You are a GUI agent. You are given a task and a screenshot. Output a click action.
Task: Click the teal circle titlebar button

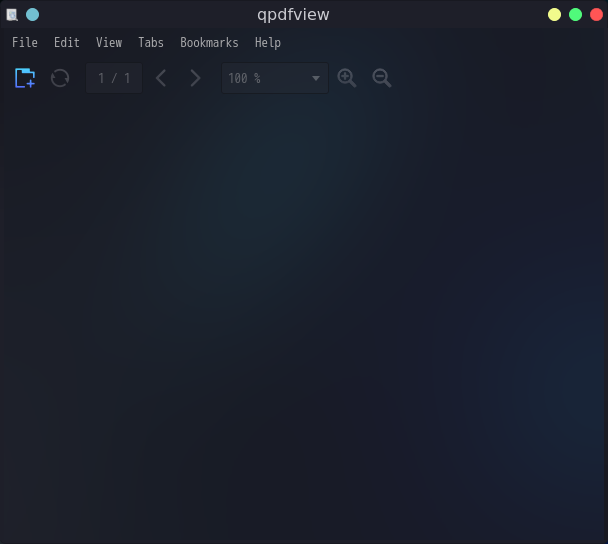click(x=33, y=15)
